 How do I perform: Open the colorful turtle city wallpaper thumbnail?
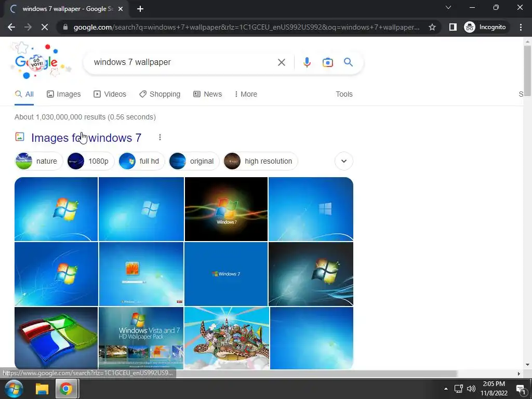[227, 338]
